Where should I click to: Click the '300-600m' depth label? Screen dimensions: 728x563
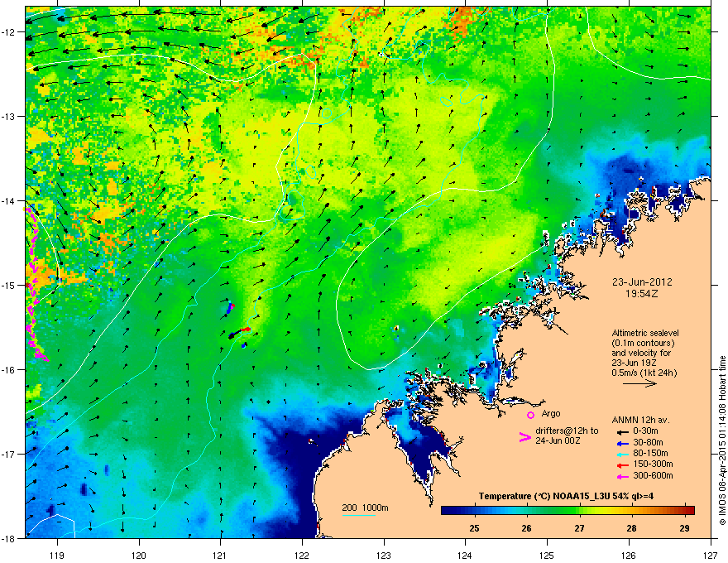(x=653, y=476)
